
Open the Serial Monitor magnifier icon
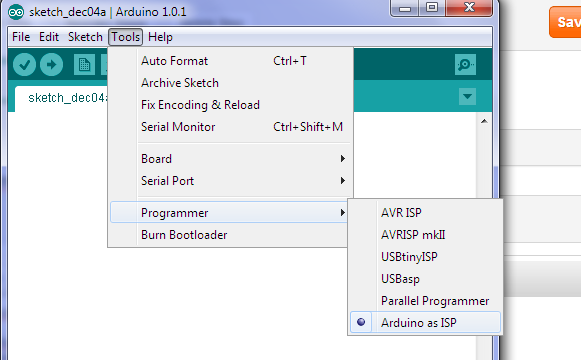[465, 65]
